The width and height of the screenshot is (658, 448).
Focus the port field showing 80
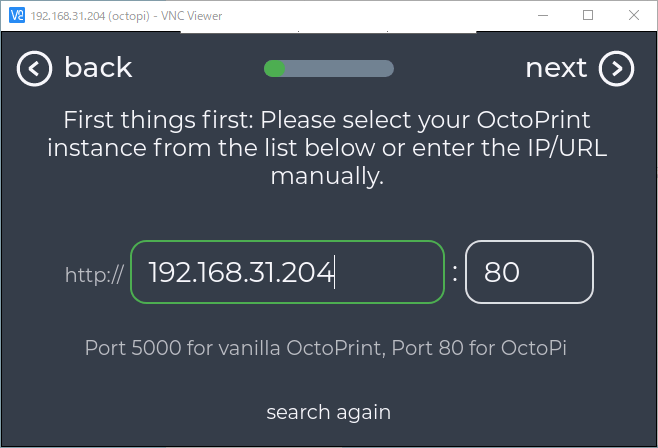click(x=529, y=272)
